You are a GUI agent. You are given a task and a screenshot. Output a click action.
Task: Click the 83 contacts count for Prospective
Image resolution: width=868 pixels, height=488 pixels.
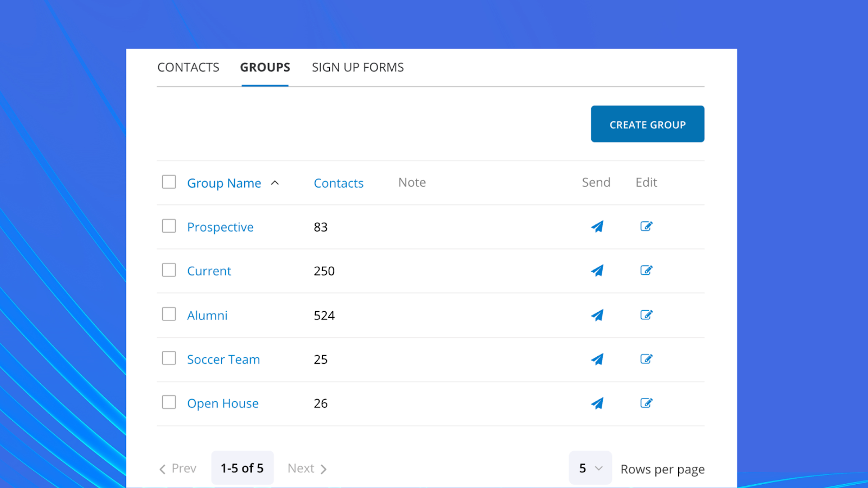(x=321, y=227)
